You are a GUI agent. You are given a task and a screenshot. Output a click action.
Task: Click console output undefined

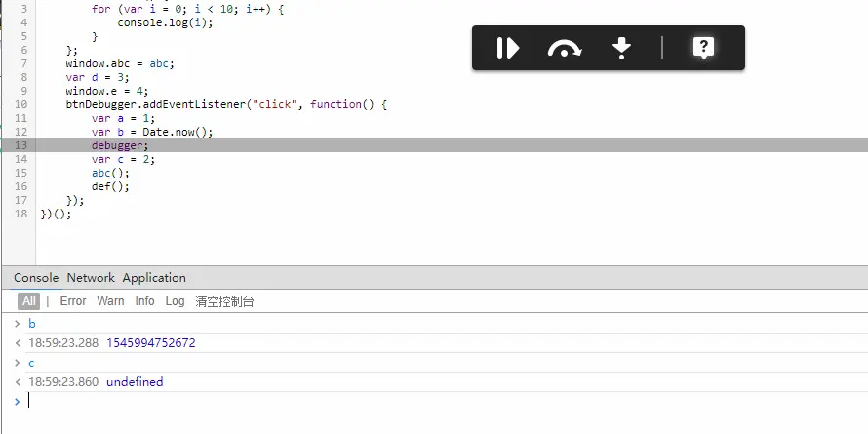click(x=135, y=382)
